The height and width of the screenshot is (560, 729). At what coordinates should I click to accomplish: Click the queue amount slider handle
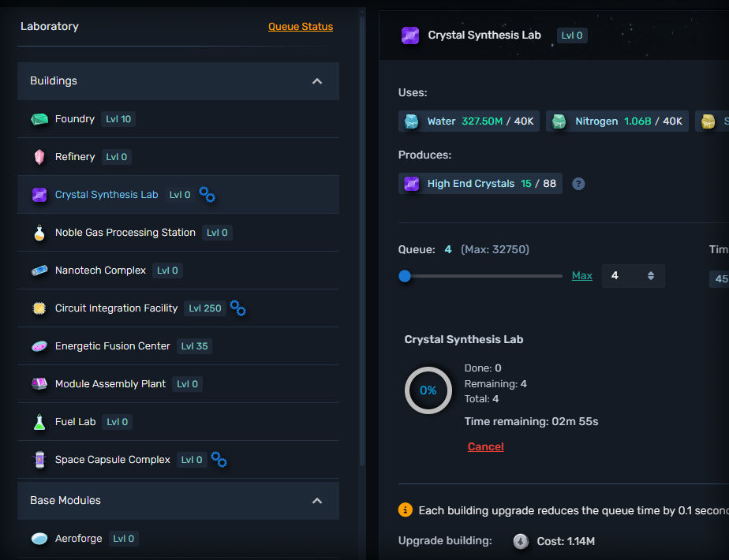(x=405, y=276)
